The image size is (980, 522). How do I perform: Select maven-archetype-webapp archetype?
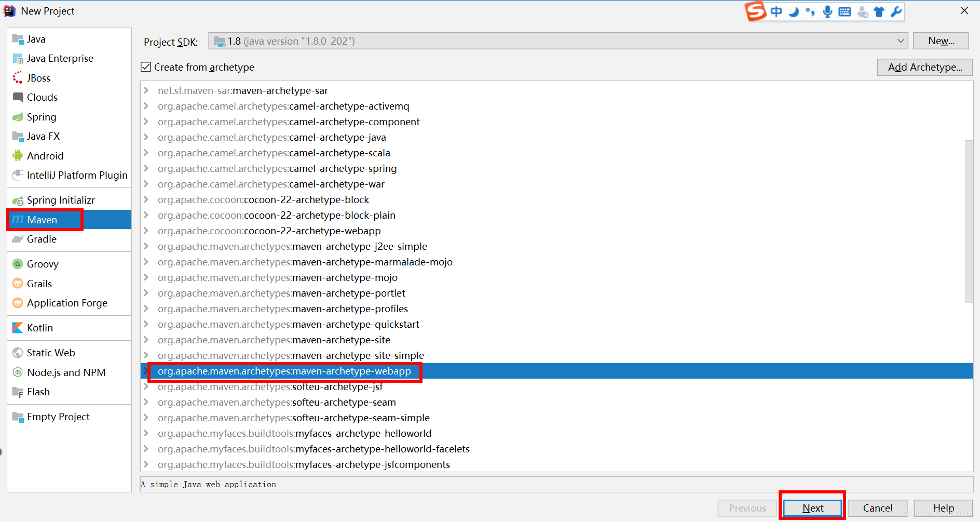click(x=556, y=371)
